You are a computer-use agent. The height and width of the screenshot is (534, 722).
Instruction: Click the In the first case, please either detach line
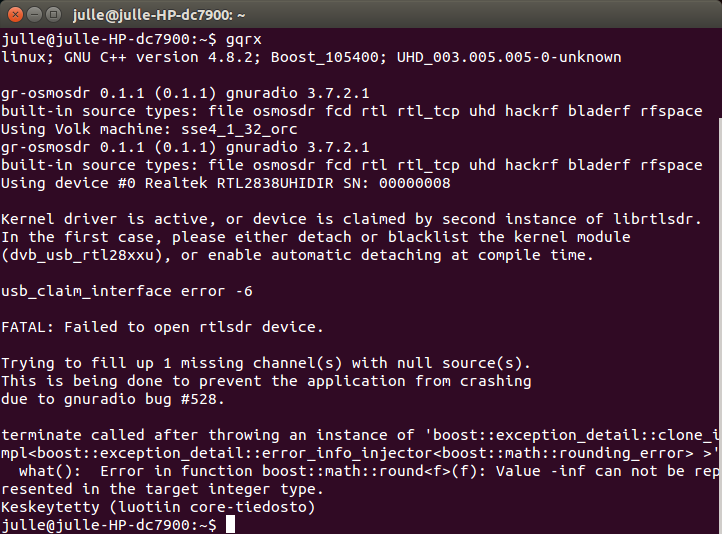pyautogui.click(x=316, y=237)
